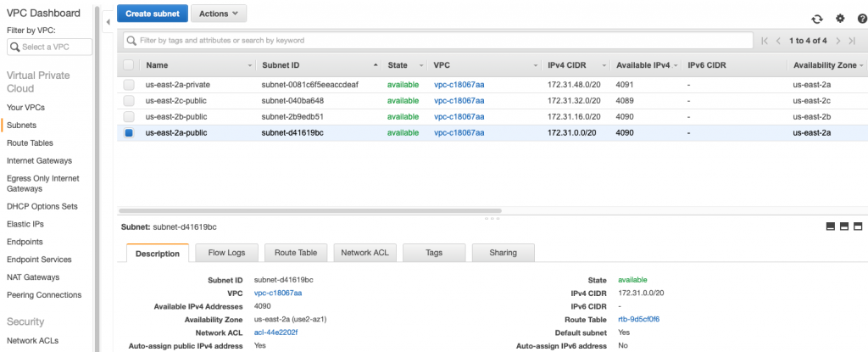Minimize the details pane using bottom-bar layout icon
Image resolution: width=868 pixels, height=352 pixels.
(831, 226)
